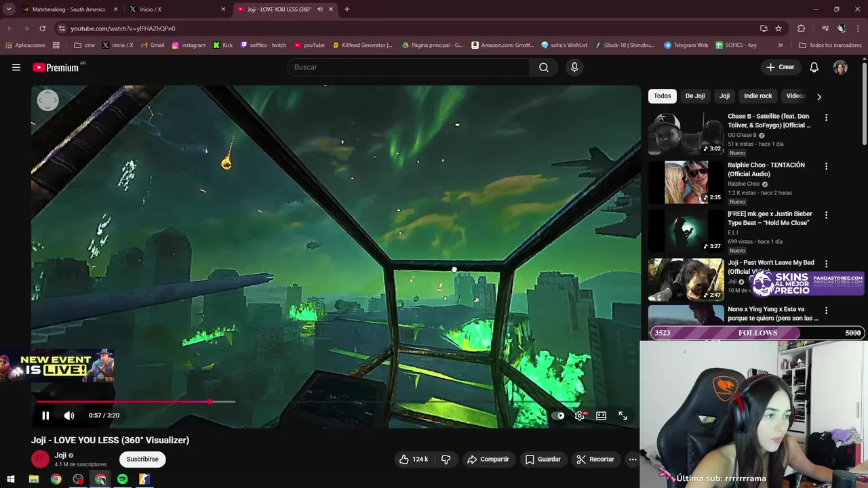The width and height of the screenshot is (868, 488).
Task: Show hidden bookmarks overflow chevron
Action: 781,45
